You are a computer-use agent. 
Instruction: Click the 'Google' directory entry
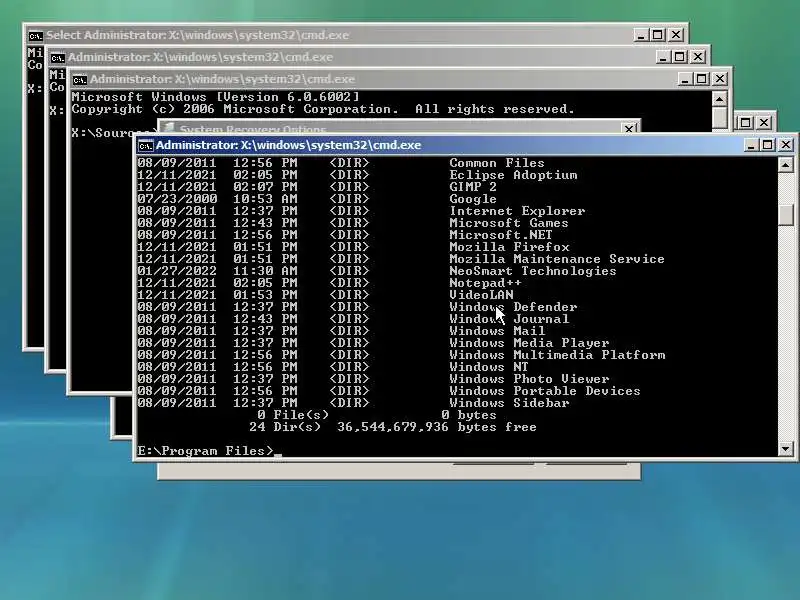[x=473, y=199]
